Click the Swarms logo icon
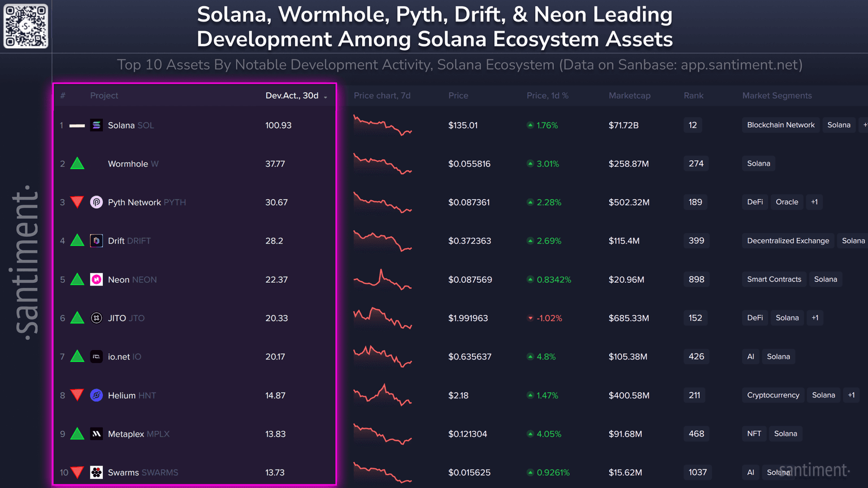 click(x=97, y=472)
